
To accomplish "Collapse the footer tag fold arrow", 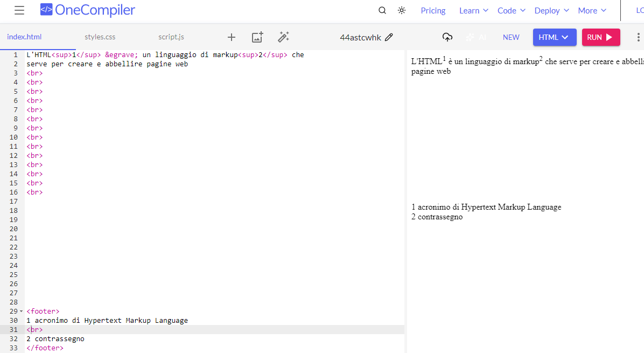I will [x=21, y=312].
